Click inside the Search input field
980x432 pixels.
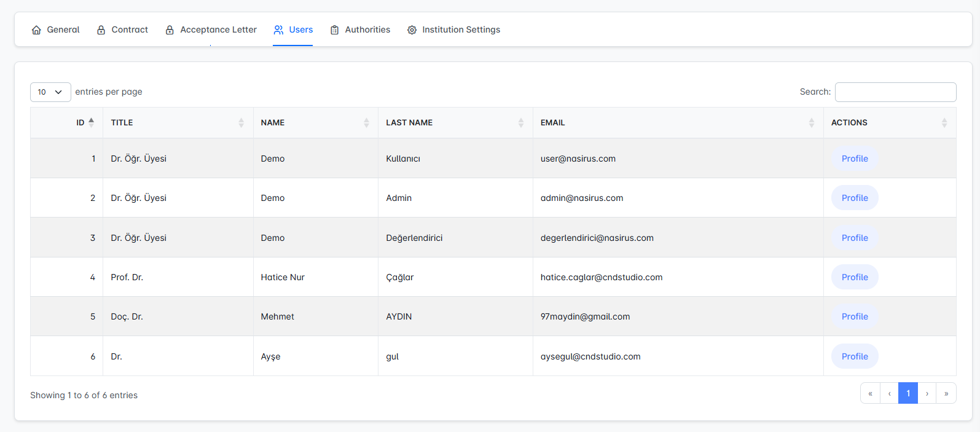(895, 92)
